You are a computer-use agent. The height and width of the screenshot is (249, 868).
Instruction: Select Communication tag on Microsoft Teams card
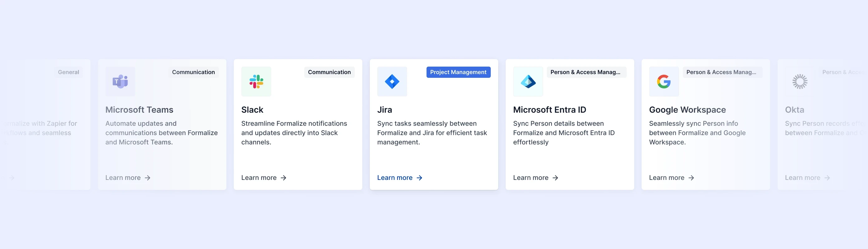click(x=193, y=72)
